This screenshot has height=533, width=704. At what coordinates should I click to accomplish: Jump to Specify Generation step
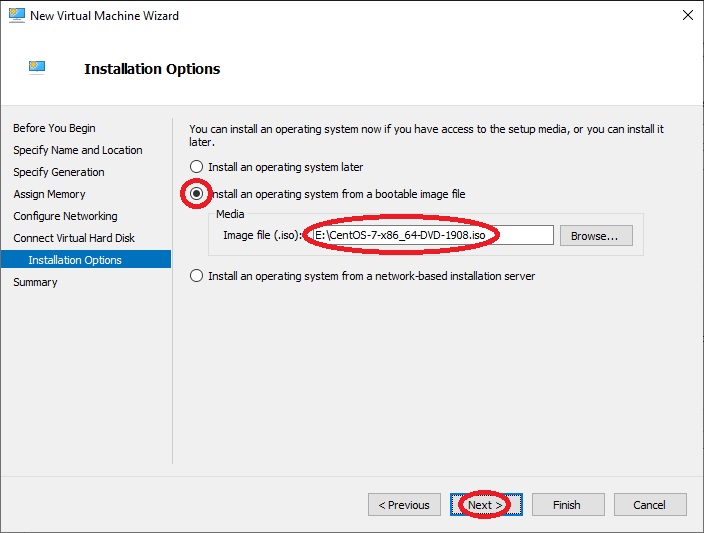(x=59, y=172)
